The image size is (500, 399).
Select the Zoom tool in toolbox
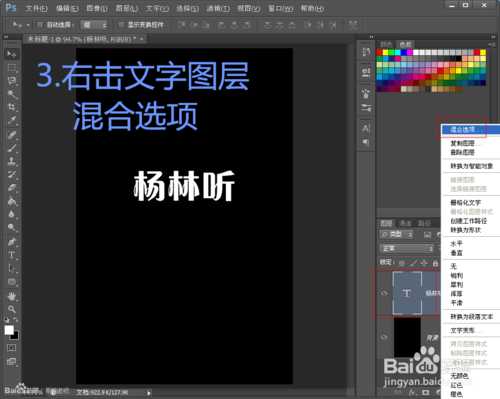pos(12,309)
